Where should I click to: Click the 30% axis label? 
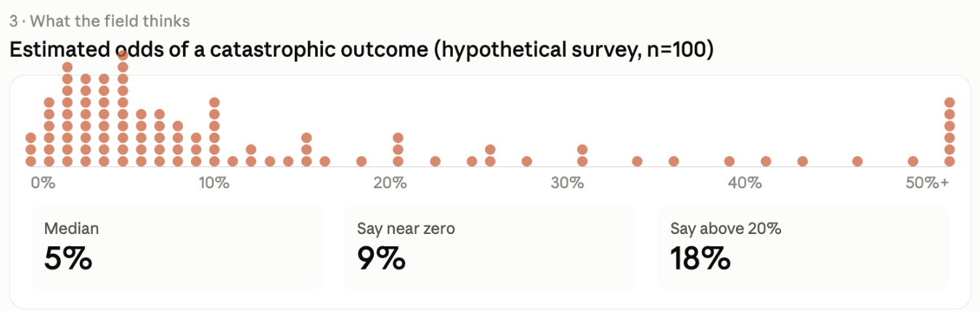click(x=567, y=182)
